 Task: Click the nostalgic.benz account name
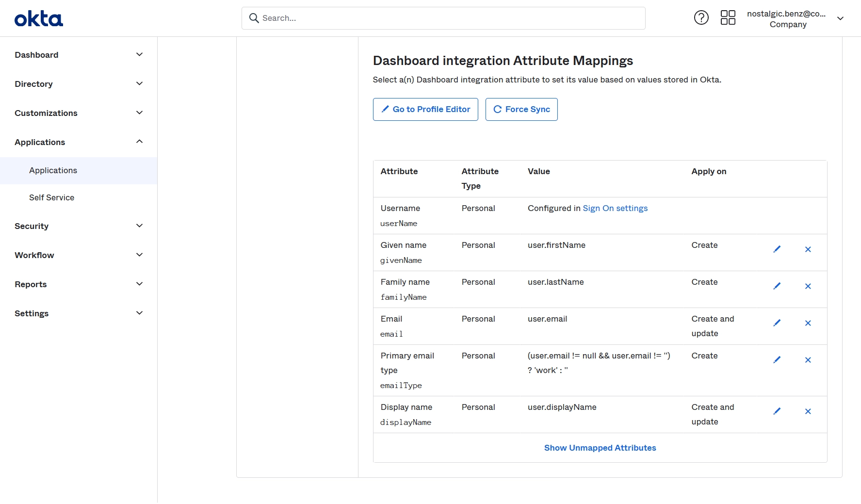tap(786, 14)
